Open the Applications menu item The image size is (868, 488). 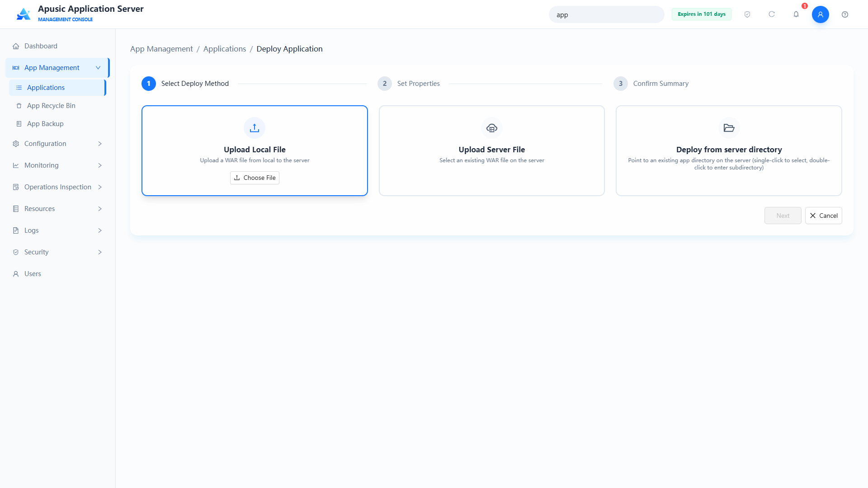57,88
